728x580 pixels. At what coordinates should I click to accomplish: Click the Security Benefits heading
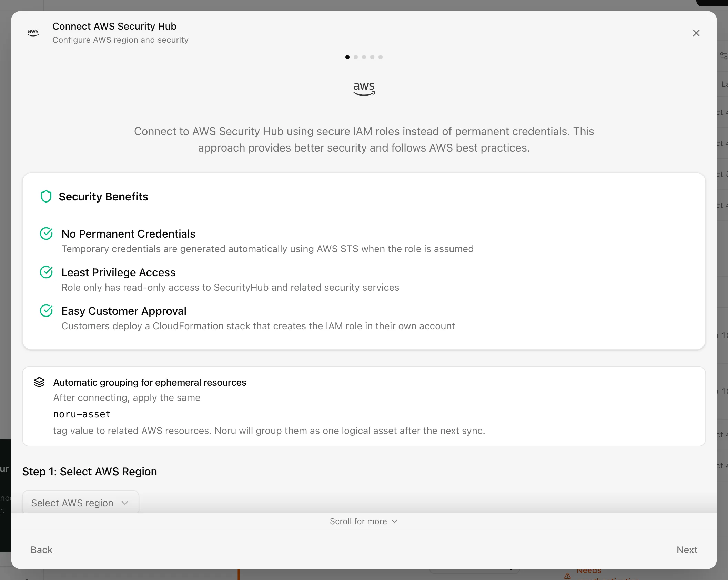tap(103, 196)
